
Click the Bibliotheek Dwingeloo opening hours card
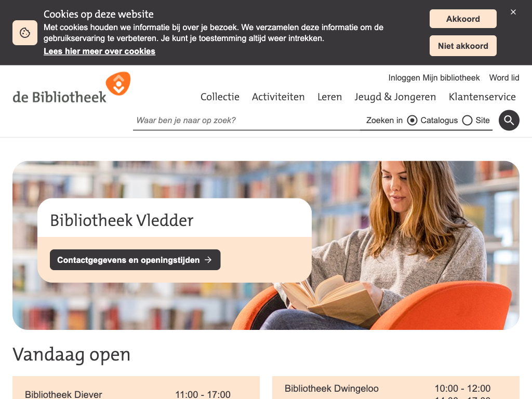click(x=395, y=388)
